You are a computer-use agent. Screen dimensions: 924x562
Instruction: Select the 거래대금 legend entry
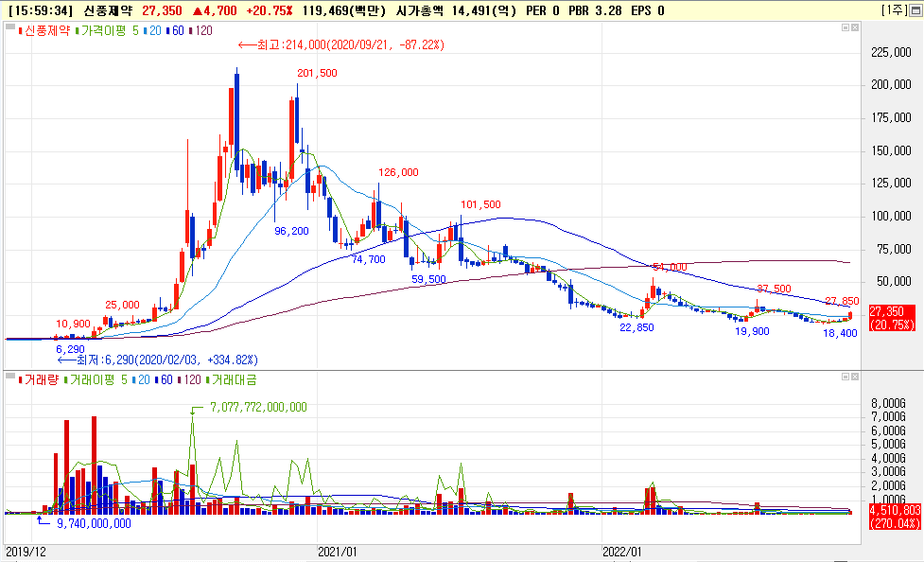[231, 379]
